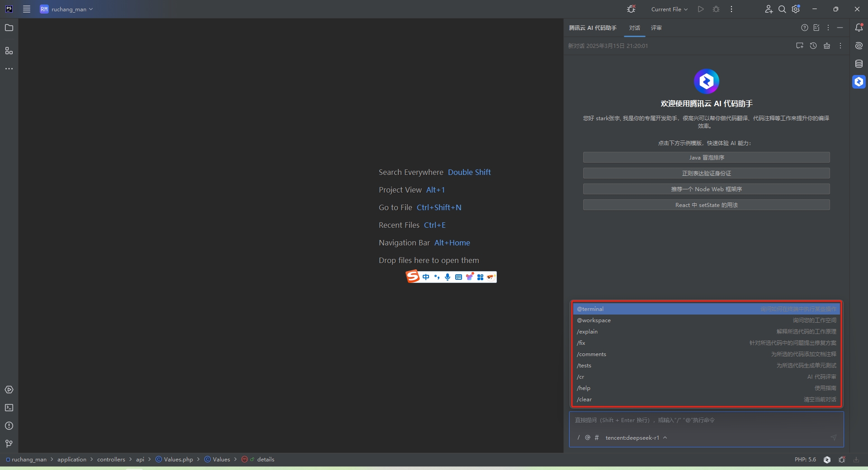Run the current file
This screenshot has width=868, height=470.
pos(701,9)
